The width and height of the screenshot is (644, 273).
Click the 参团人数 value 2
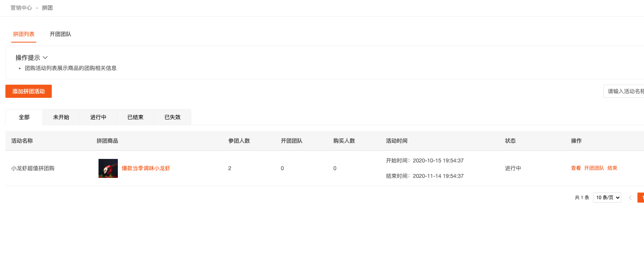click(230, 168)
